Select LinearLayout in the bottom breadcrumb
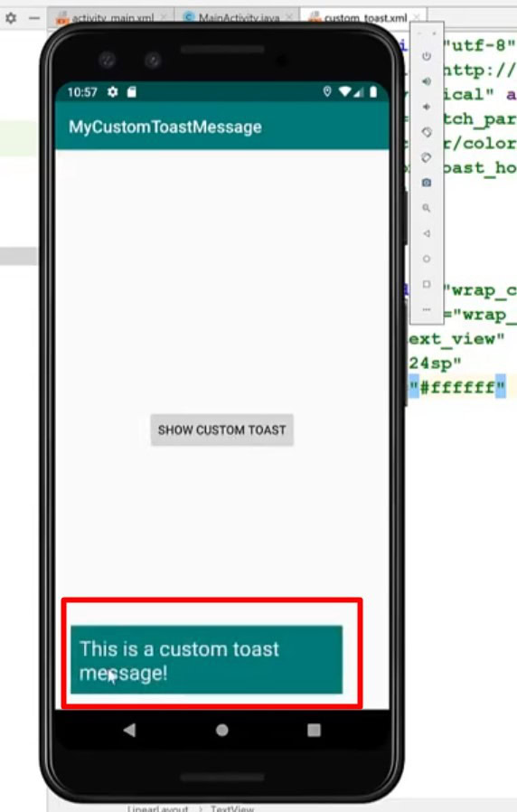This screenshot has height=812, width=517. [x=158, y=808]
